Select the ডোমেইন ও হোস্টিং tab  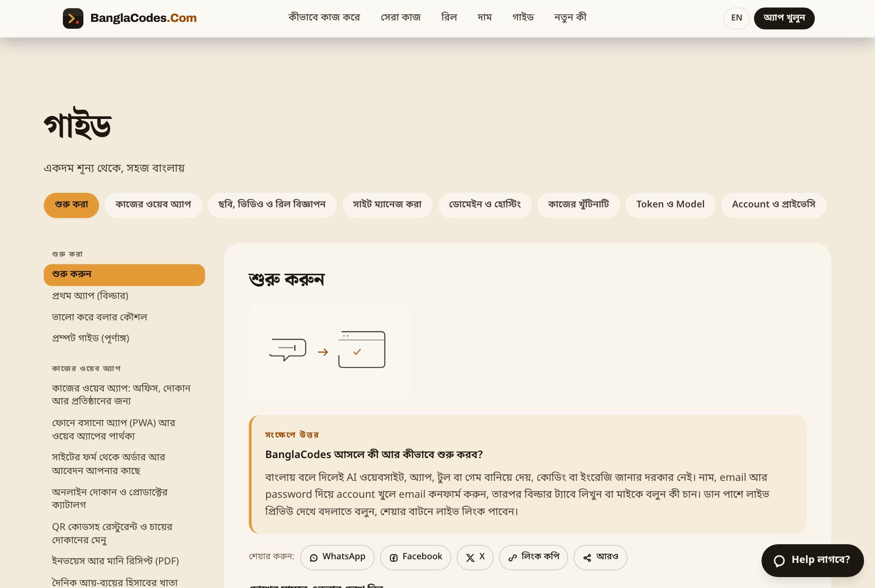[x=485, y=205]
